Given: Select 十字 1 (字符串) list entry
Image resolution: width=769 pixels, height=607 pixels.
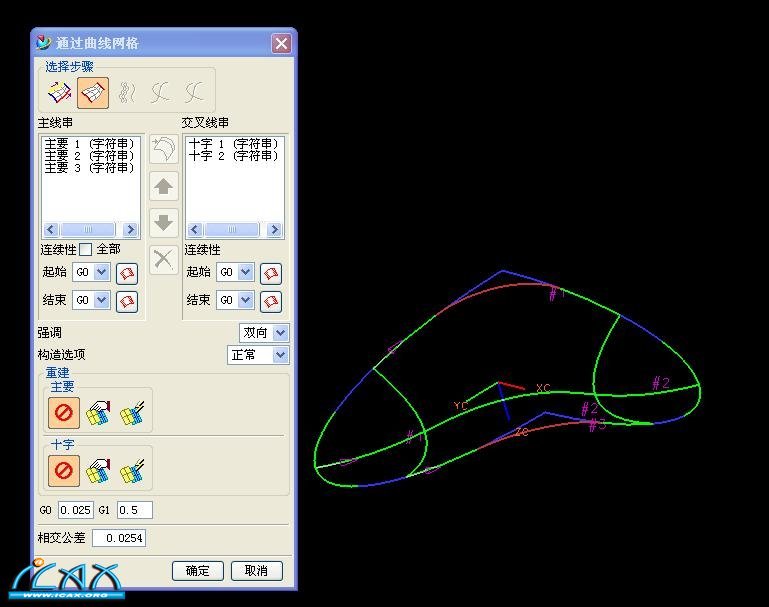Looking at the screenshot, I should (233, 144).
